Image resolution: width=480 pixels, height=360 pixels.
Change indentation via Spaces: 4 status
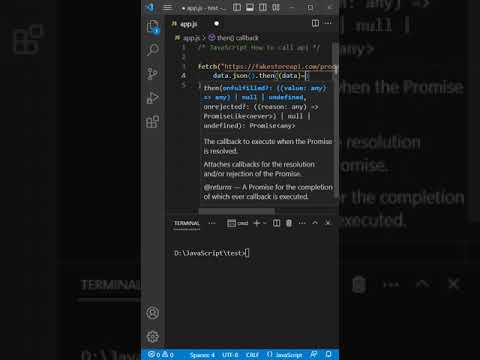(x=202, y=355)
